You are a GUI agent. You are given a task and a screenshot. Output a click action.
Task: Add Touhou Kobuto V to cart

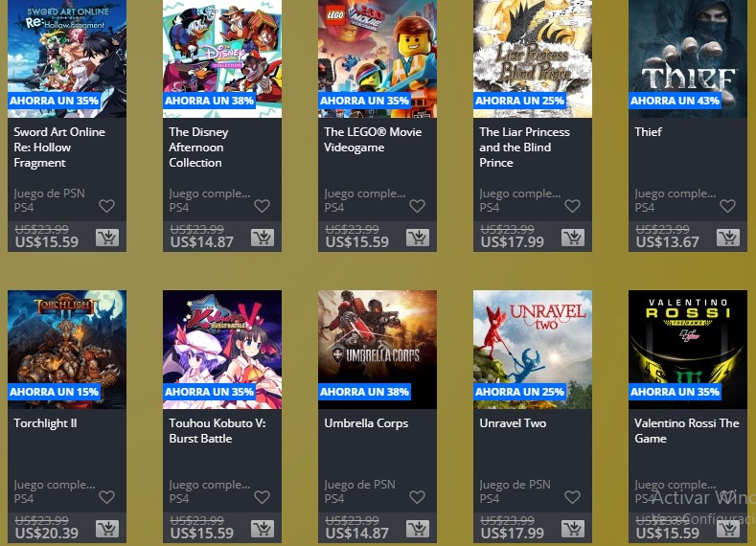[x=263, y=529]
